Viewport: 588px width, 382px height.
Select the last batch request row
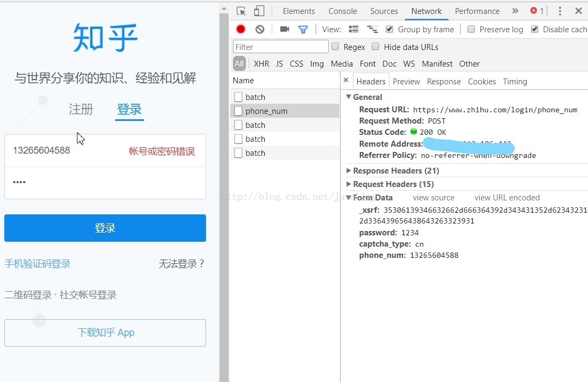point(285,153)
